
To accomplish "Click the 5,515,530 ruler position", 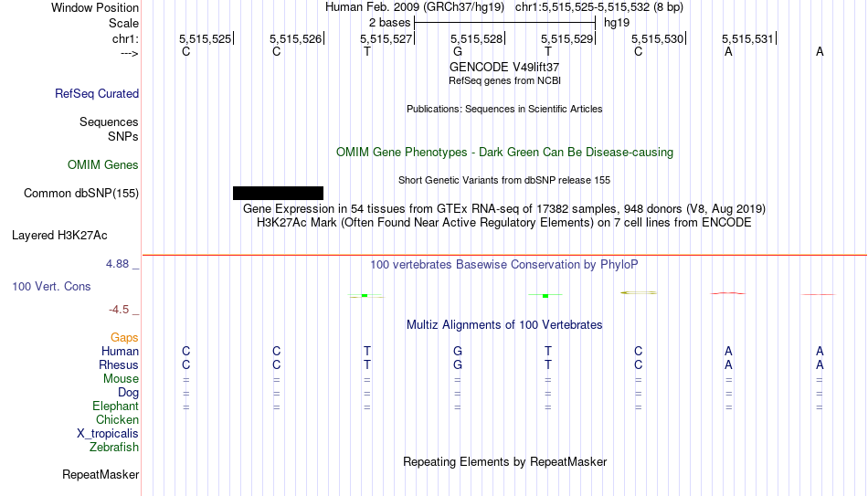I will point(658,38).
